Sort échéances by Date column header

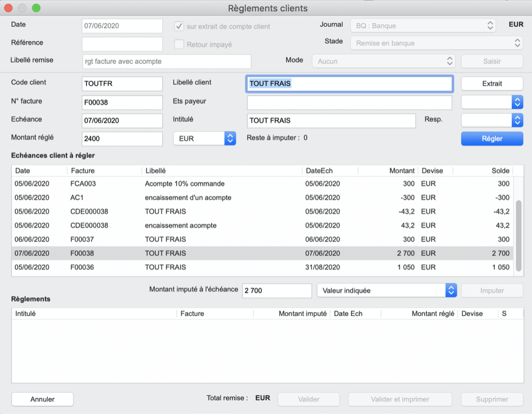coord(39,171)
